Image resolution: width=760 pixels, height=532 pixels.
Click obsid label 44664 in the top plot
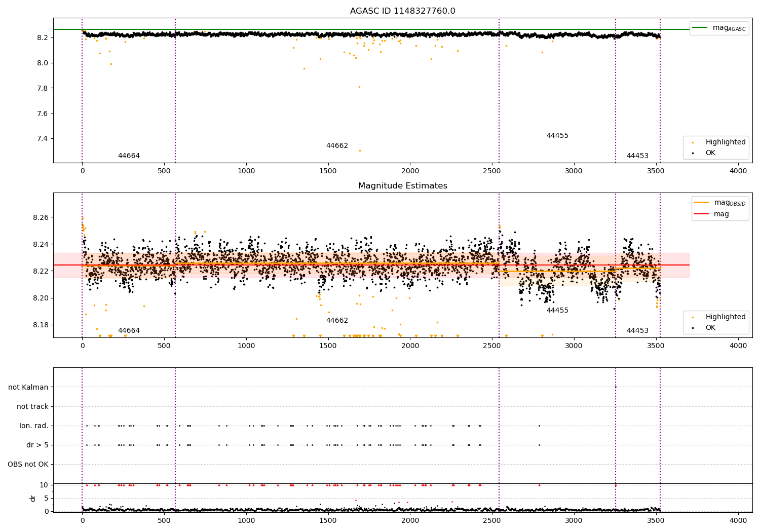(129, 156)
